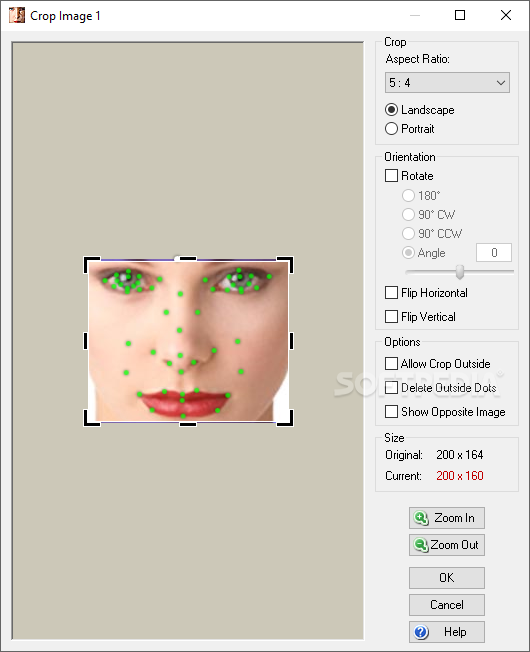The image size is (530, 652).
Task: Select the Angle rotation radio button
Action: pos(408,253)
